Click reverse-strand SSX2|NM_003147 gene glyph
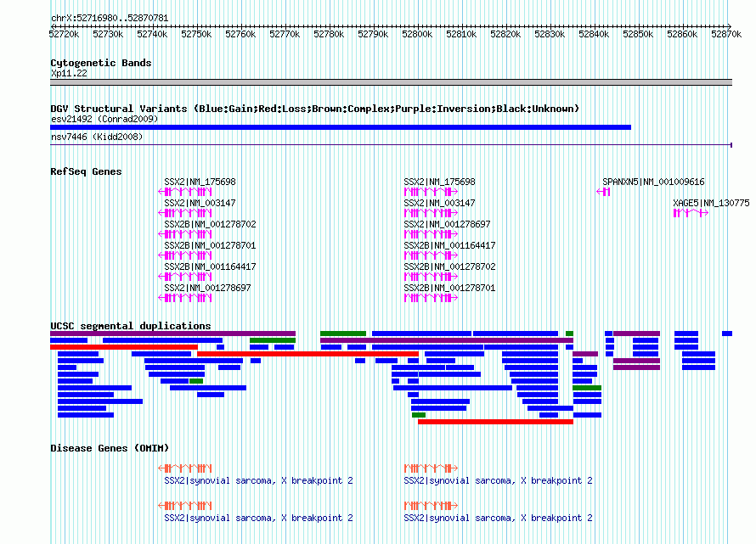Viewport: 756px width, 544px height. [x=185, y=213]
